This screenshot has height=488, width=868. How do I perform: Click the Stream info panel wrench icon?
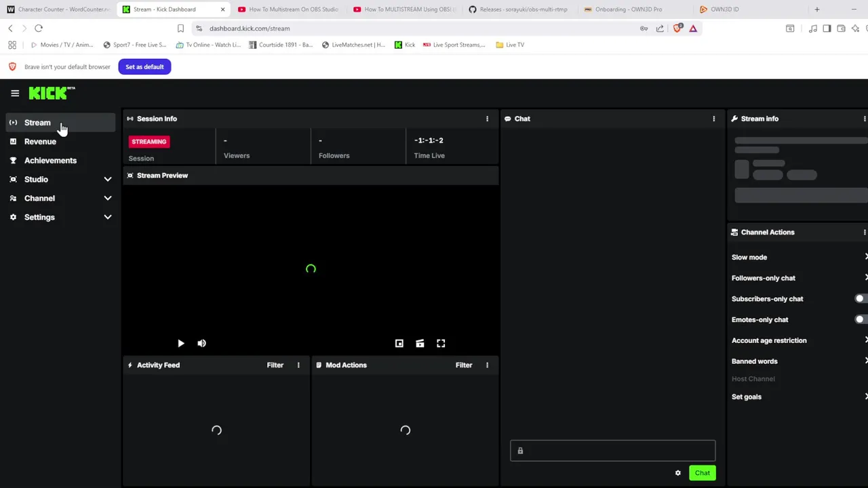point(734,119)
